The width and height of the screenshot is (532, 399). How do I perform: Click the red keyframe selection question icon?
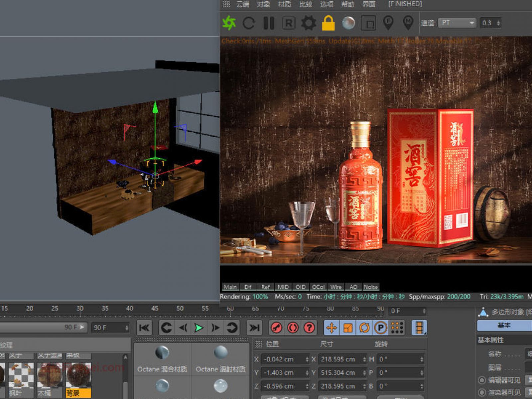coord(309,328)
